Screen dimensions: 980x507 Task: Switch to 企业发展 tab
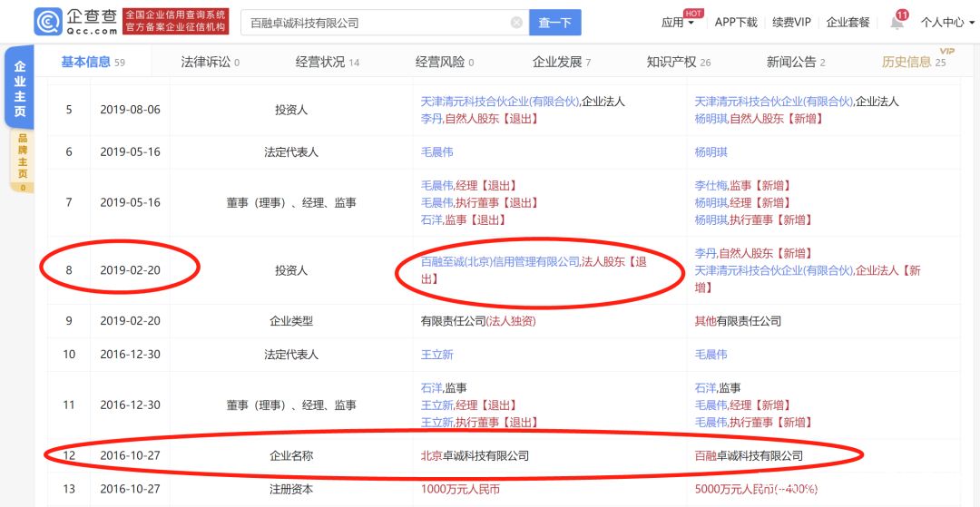pos(562,62)
